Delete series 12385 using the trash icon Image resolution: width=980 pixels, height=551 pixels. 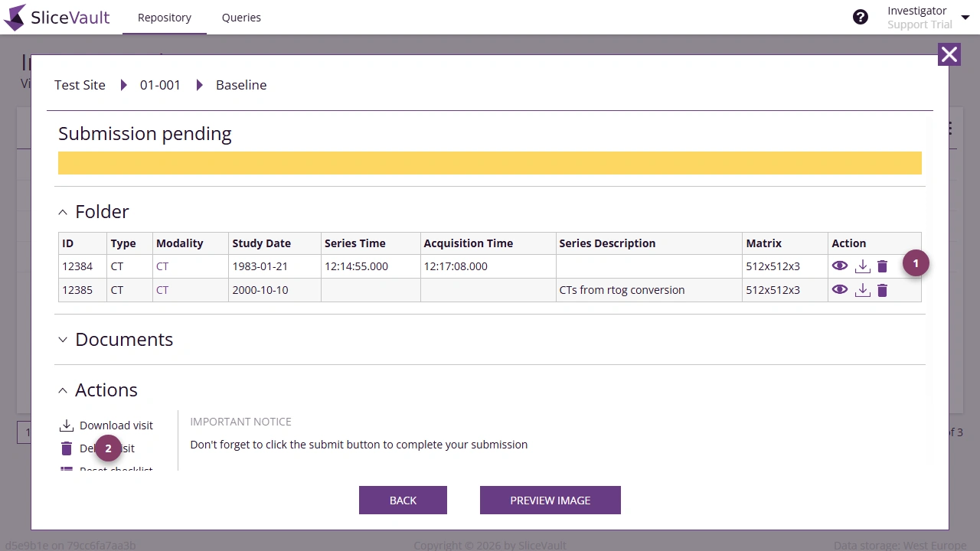(x=882, y=290)
